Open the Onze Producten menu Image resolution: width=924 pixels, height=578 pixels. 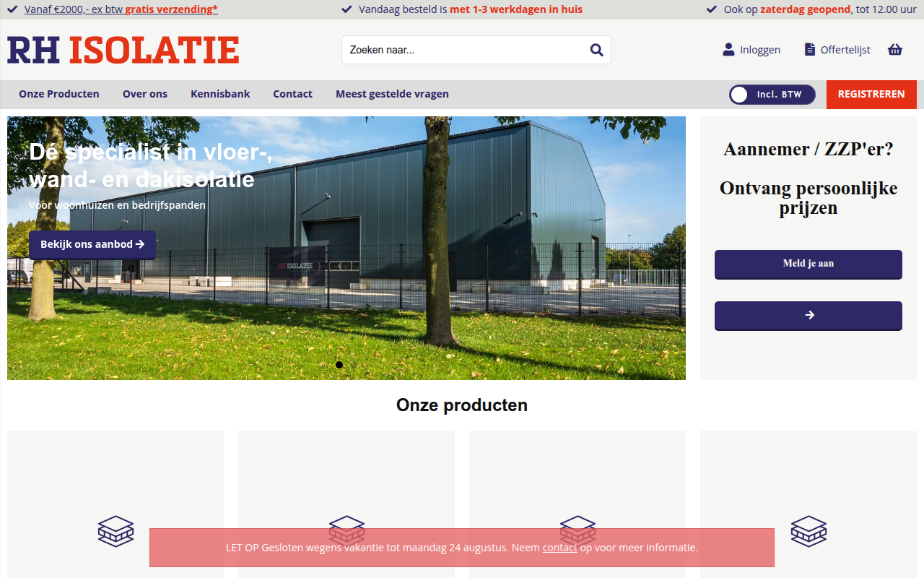(x=59, y=94)
